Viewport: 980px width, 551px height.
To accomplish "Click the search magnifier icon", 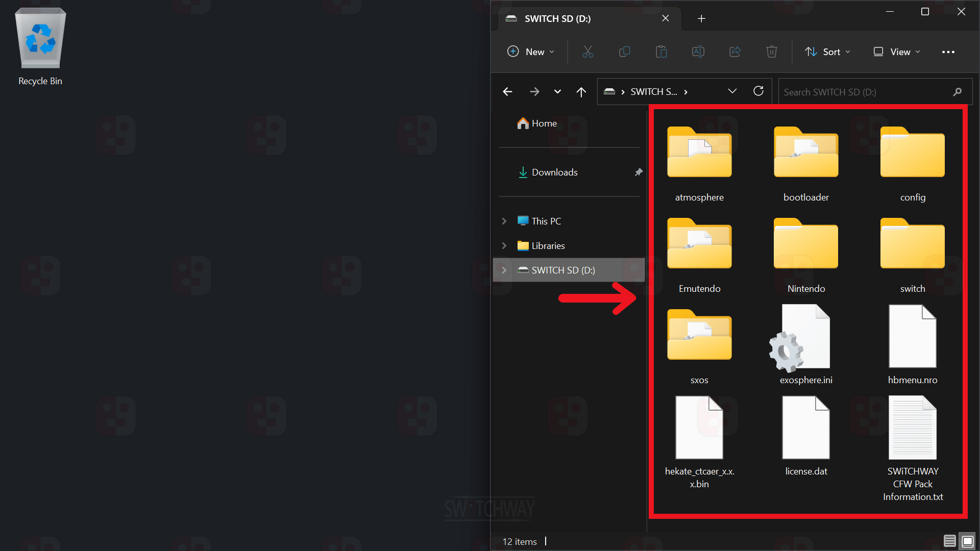I will click(x=958, y=92).
